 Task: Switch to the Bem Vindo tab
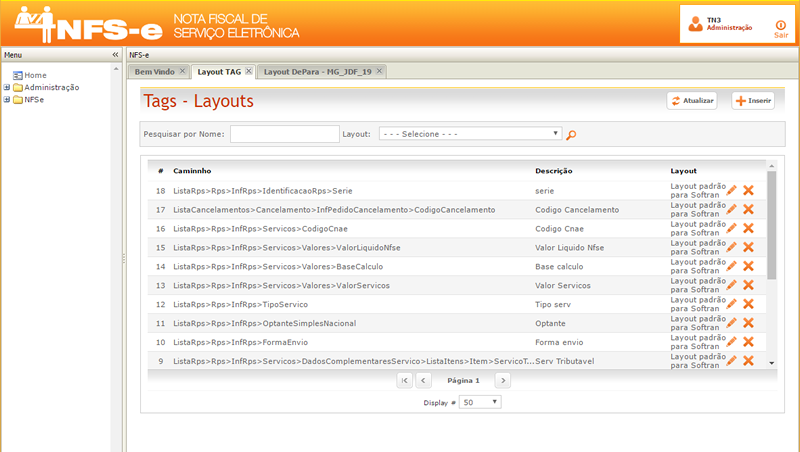(155, 72)
